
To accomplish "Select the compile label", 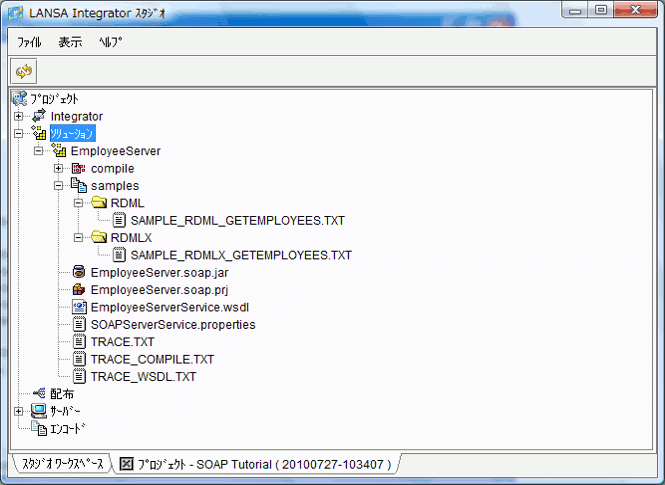I will coord(112,168).
